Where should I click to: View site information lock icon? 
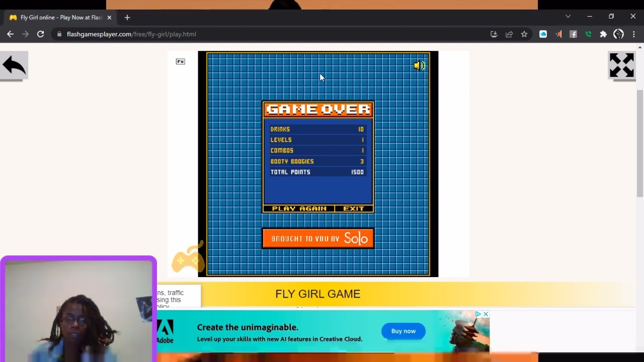[59, 34]
